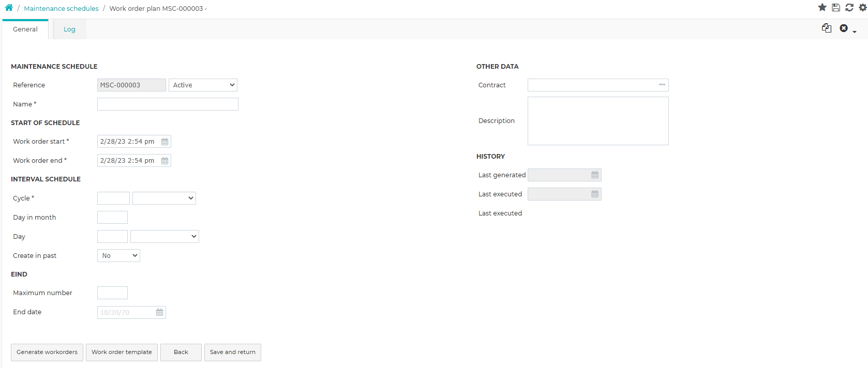Switch to the General tab
Image resolution: width=868 pixels, height=368 pixels.
(25, 29)
